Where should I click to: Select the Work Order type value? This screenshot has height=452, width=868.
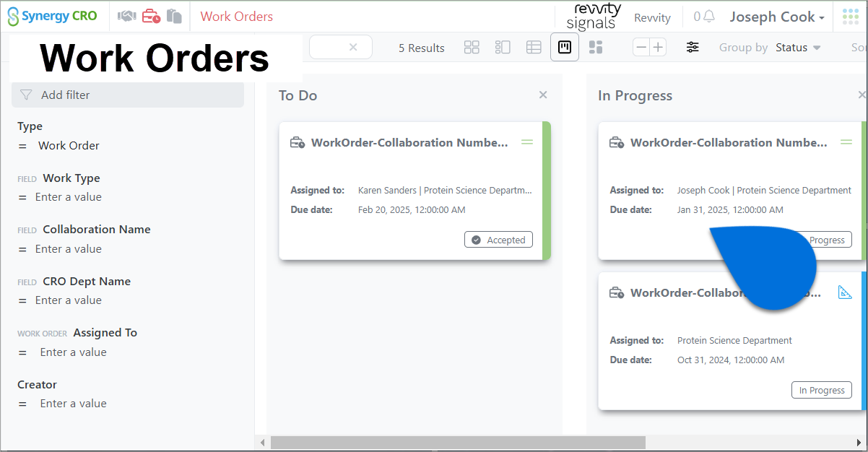click(69, 145)
